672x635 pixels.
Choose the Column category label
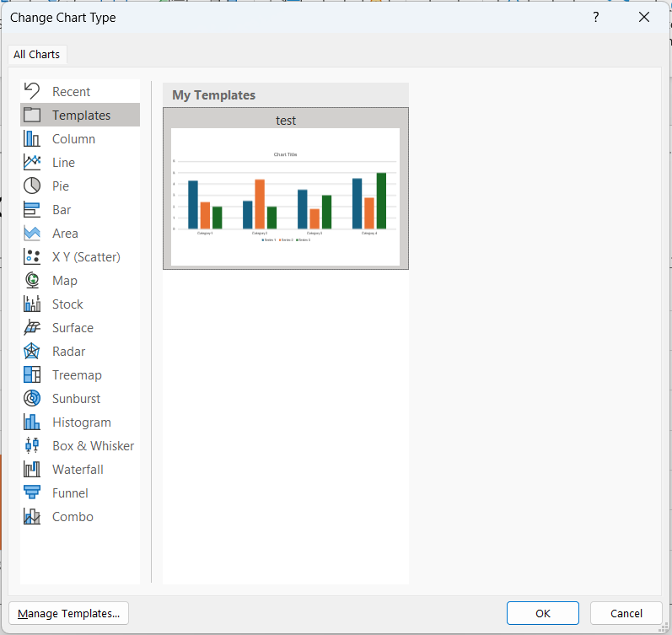(73, 138)
